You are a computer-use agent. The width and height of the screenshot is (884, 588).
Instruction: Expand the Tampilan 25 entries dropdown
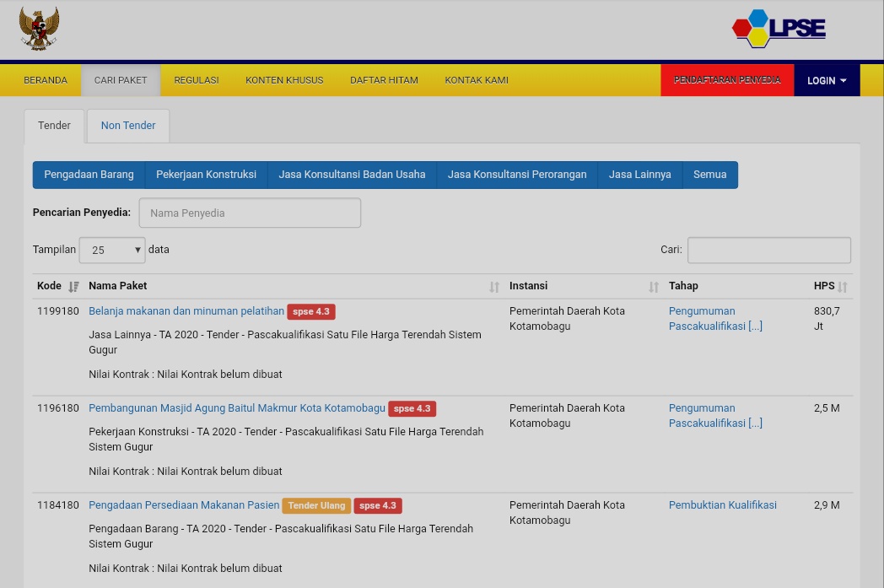click(x=112, y=250)
